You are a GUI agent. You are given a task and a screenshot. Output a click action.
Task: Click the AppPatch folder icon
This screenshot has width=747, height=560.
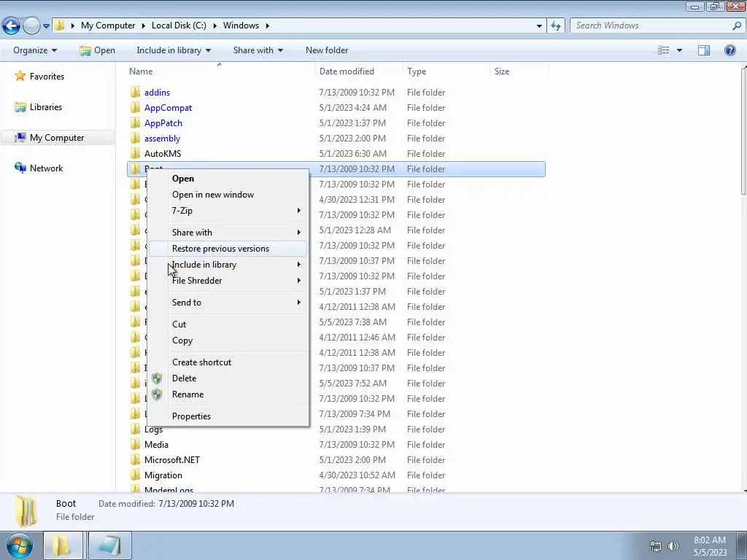pyautogui.click(x=135, y=122)
